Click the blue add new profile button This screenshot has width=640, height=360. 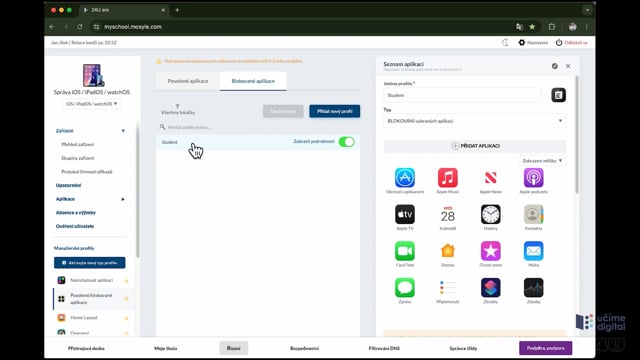[335, 111]
